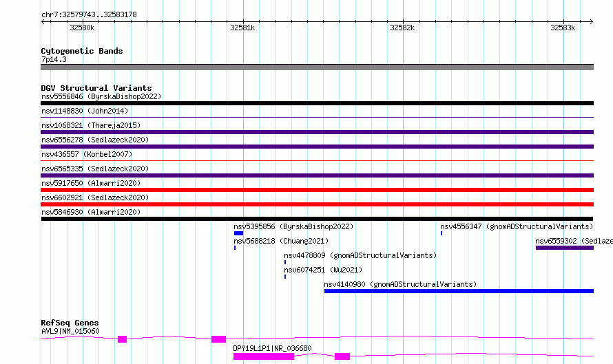Select the purple nsv6559302 variant bar
Screen dimensions: 613x364
tap(565, 248)
